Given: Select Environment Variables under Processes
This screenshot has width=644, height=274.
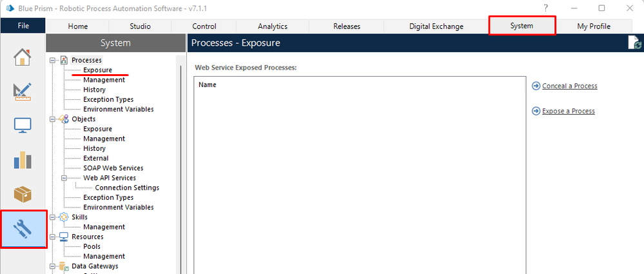Looking at the screenshot, I should pos(118,109).
